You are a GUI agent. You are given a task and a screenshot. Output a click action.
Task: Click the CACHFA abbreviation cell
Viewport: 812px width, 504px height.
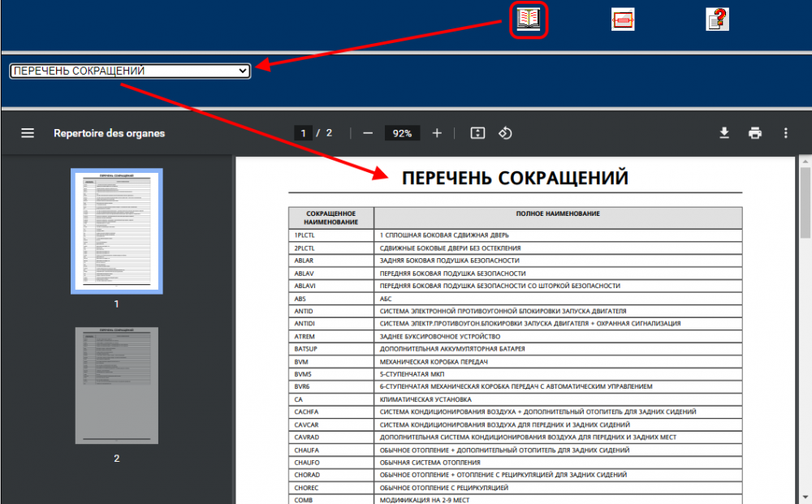tap(331, 412)
